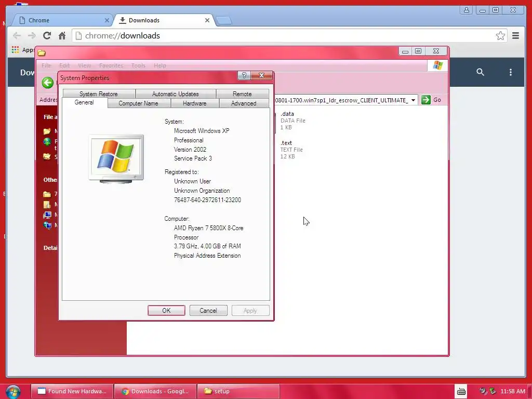Open the Help menu in Explorer
Screen dimensions: 532x399
click(160, 65)
